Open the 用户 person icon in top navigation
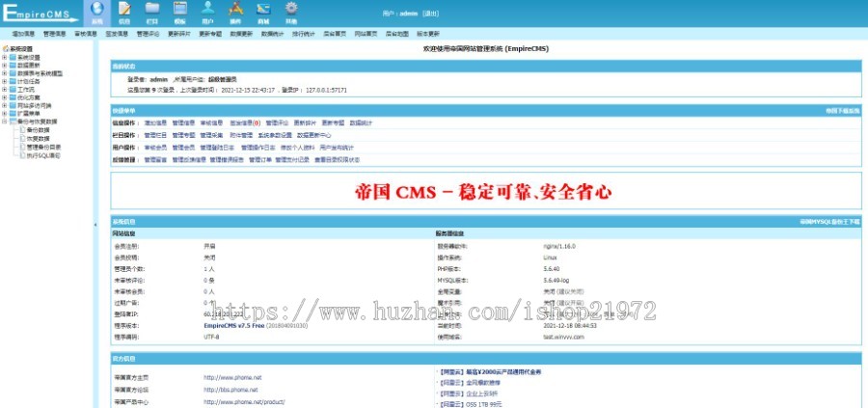 tap(207, 9)
